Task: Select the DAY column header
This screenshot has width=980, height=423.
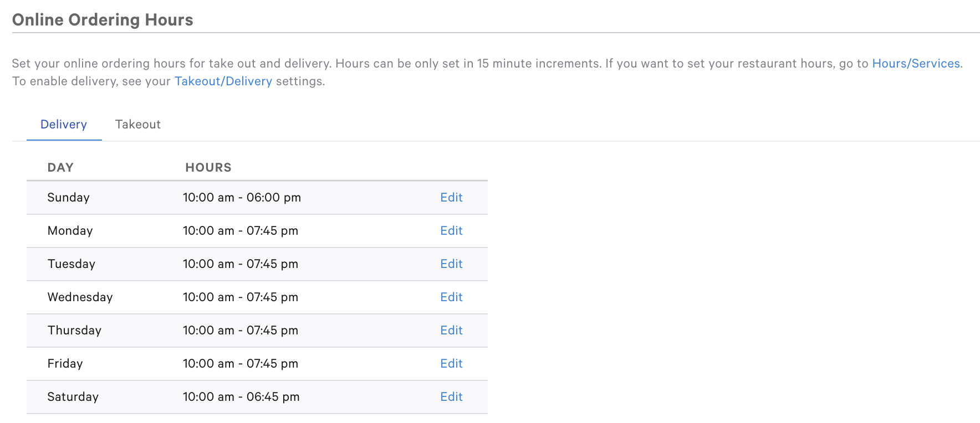Action: [x=60, y=167]
